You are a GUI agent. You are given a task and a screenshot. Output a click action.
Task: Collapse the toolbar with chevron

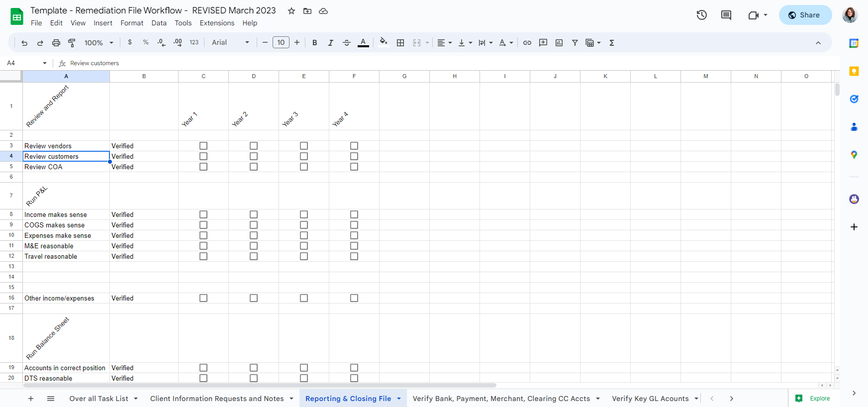click(x=818, y=43)
